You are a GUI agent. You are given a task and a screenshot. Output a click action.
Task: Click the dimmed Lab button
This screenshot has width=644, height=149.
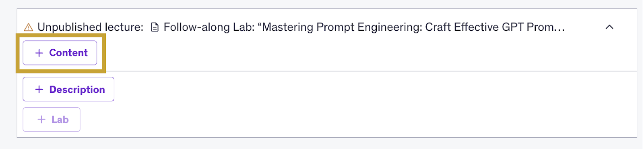pyautogui.click(x=52, y=120)
